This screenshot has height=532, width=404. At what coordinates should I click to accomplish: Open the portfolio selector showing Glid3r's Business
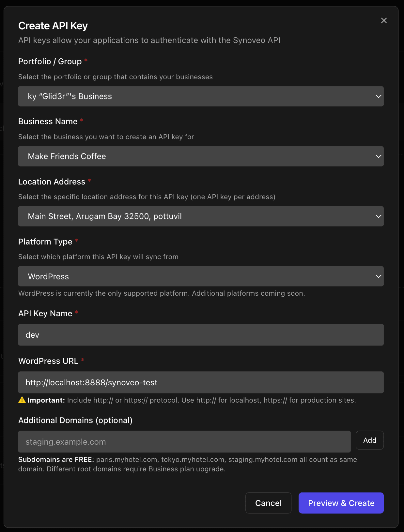[201, 96]
